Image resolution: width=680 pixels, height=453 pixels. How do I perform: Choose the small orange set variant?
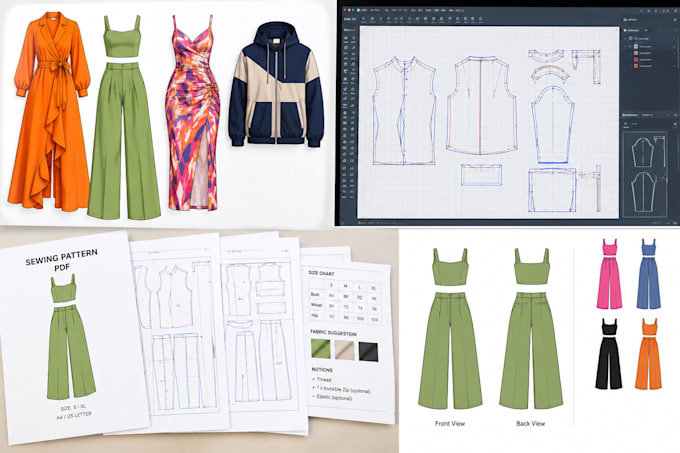(649, 354)
